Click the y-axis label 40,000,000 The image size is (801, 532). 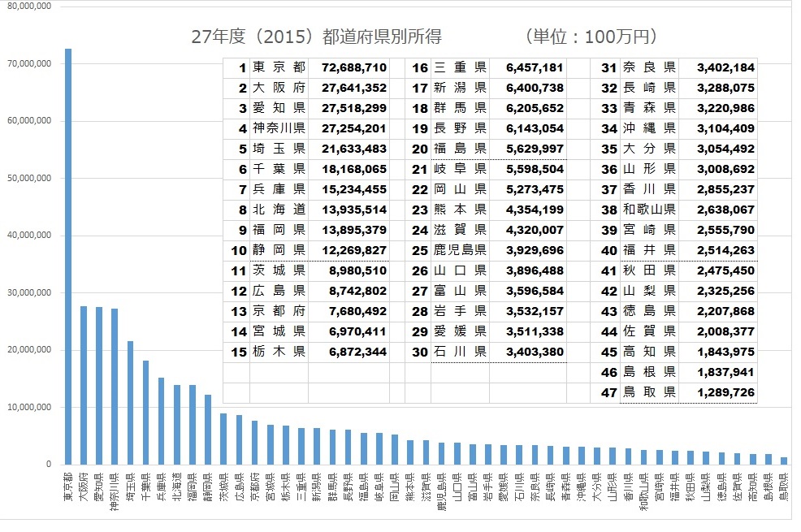coord(29,236)
